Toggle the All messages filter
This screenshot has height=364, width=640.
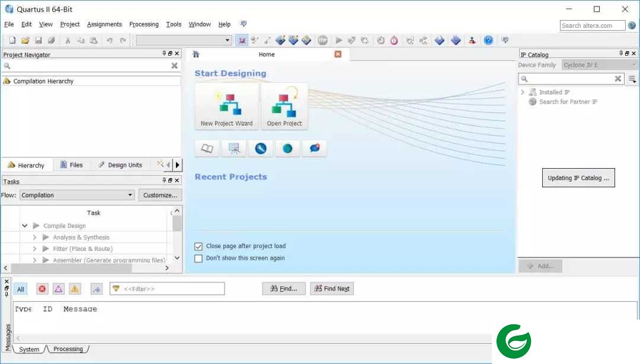20,289
